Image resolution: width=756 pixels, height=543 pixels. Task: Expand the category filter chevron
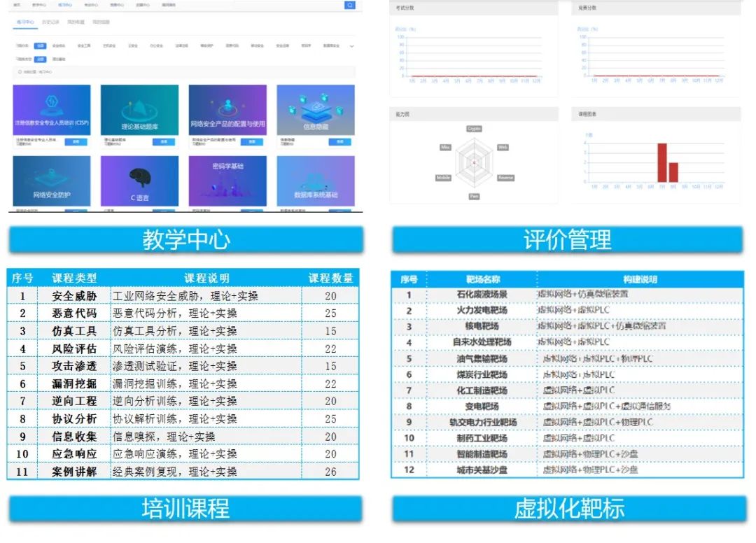pyautogui.click(x=351, y=46)
